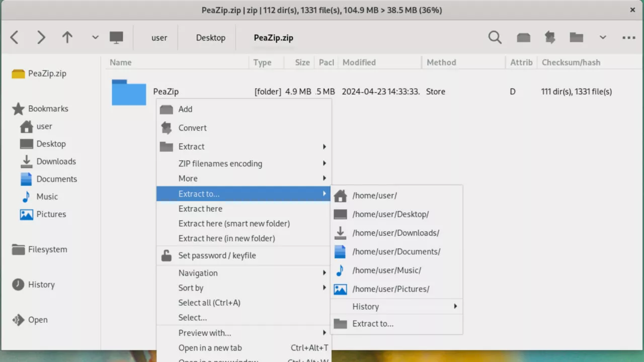
Task: Extract to /home/user/Desktop/
Action: pyautogui.click(x=396, y=214)
